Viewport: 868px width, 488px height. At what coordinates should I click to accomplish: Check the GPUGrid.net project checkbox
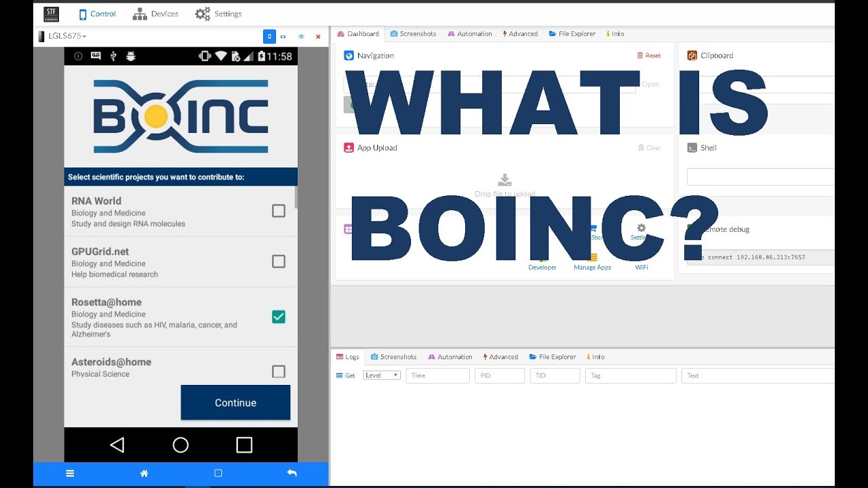click(279, 261)
